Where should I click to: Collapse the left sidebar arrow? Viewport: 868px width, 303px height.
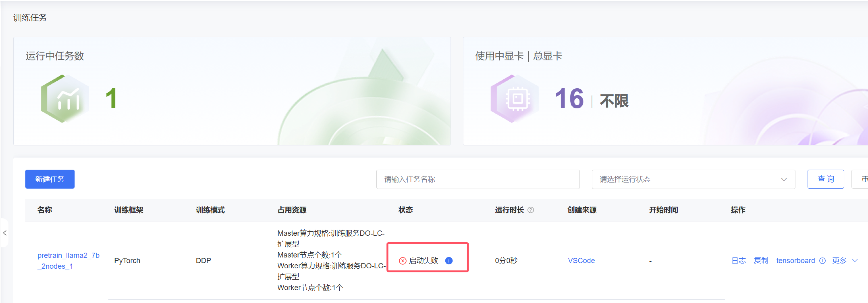click(x=5, y=233)
